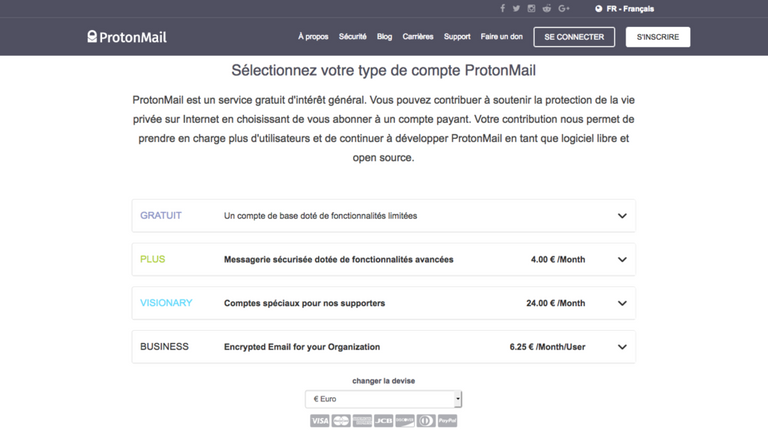
Task: Expand the PLUS plan chevron
Action: pos(622,260)
